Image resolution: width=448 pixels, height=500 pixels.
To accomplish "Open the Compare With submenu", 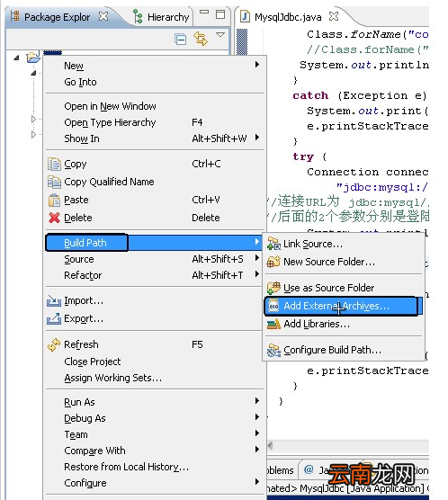I will 155,451.
